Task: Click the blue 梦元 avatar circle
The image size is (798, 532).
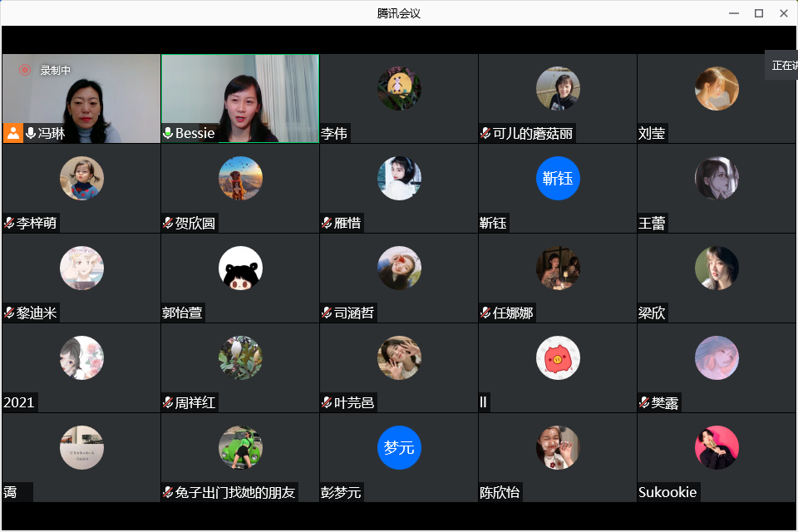Action: (x=399, y=447)
